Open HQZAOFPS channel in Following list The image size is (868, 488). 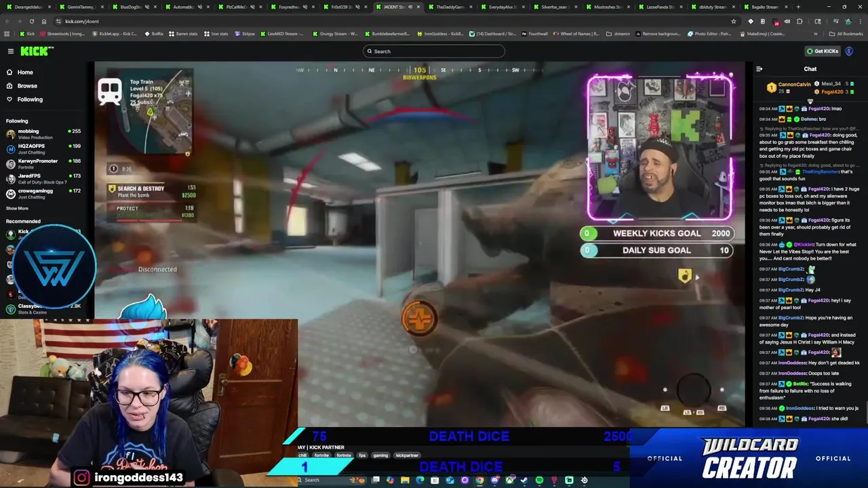pos(43,148)
